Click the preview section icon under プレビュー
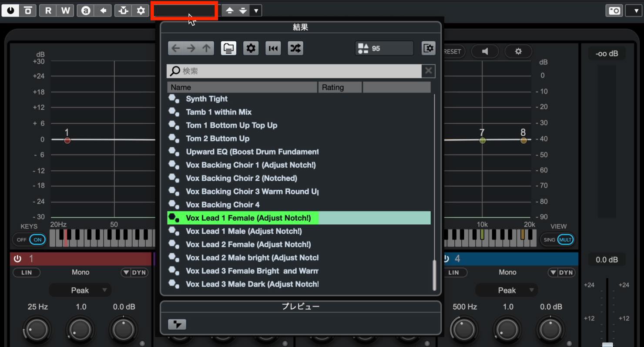 point(177,324)
